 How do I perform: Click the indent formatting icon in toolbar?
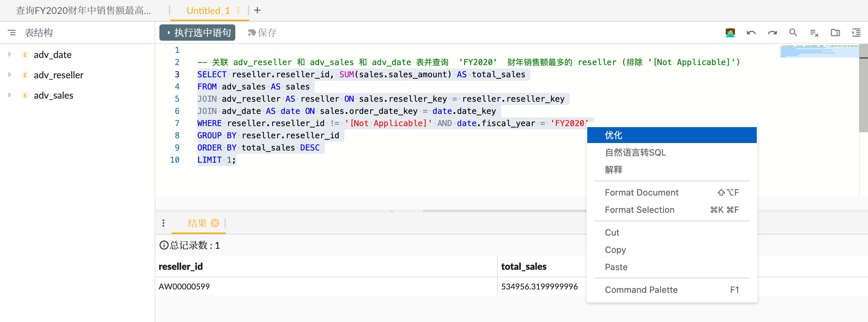(857, 33)
